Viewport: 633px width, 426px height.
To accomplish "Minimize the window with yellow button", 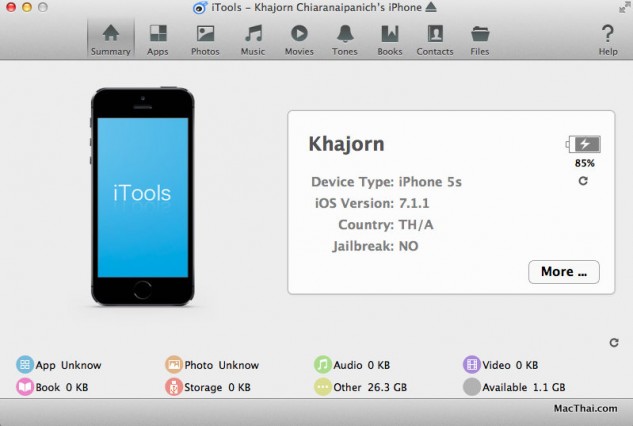I will click(x=27, y=7).
